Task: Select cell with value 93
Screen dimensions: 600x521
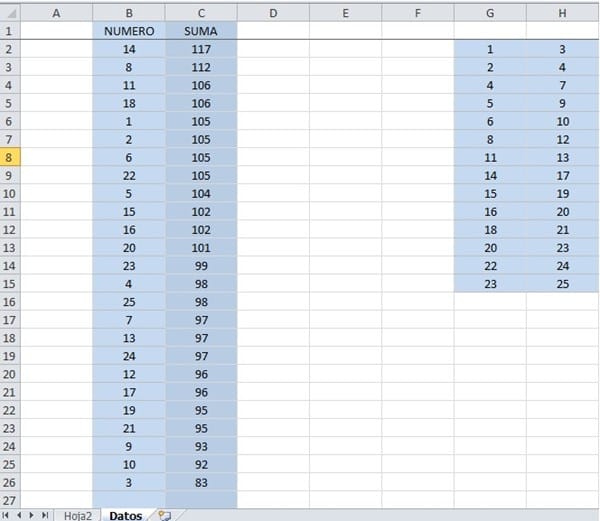Action: point(201,446)
